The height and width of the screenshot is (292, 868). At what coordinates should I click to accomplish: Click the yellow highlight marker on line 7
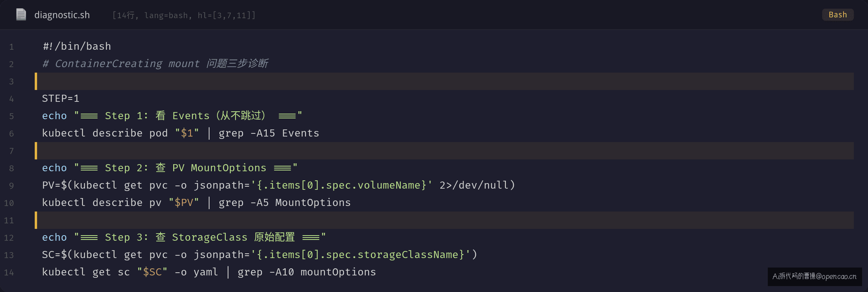(x=36, y=151)
